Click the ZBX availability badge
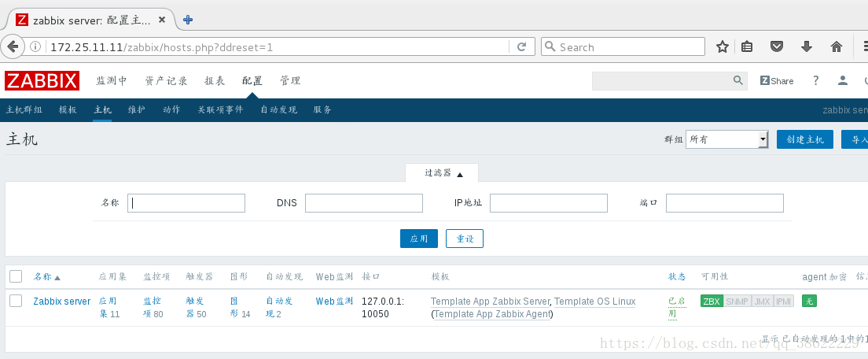The image size is (868, 359). point(712,302)
